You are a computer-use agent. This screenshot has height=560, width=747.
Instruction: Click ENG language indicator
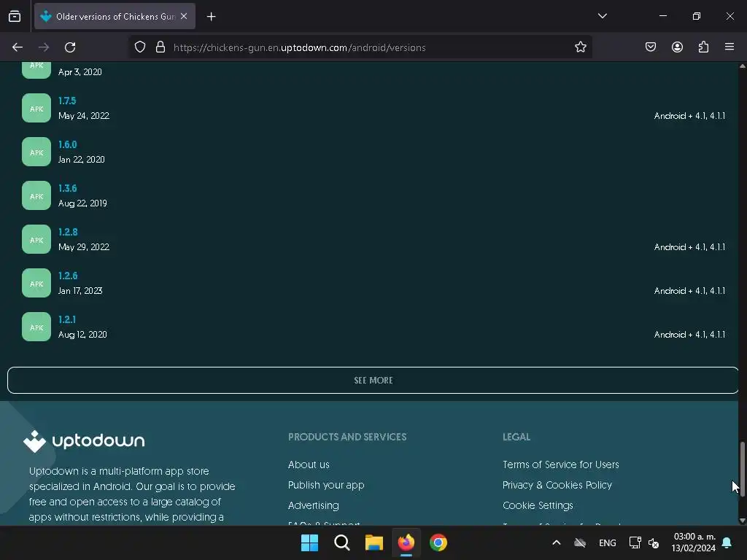click(608, 543)
